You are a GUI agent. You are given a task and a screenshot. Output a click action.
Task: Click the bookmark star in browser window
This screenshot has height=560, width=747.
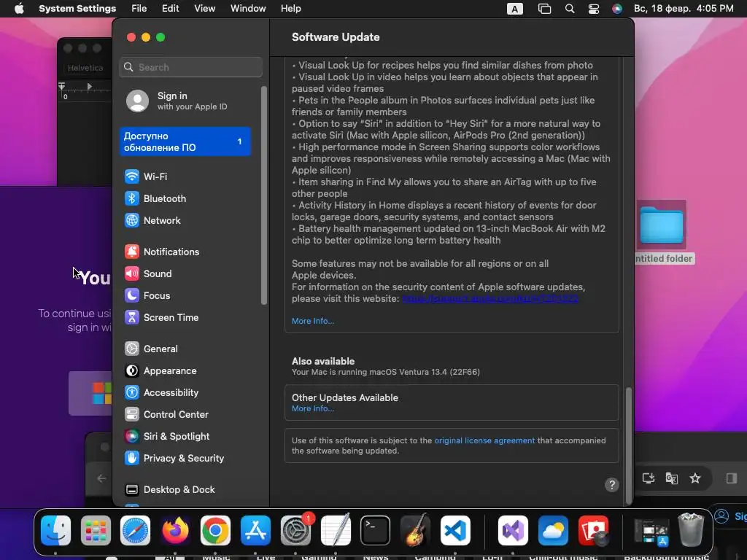coord(695,478)
